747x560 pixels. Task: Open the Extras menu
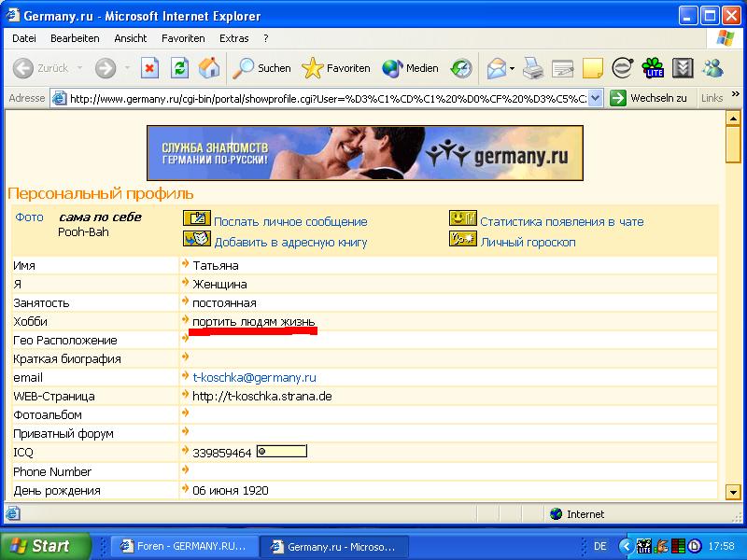coord(234,38)
